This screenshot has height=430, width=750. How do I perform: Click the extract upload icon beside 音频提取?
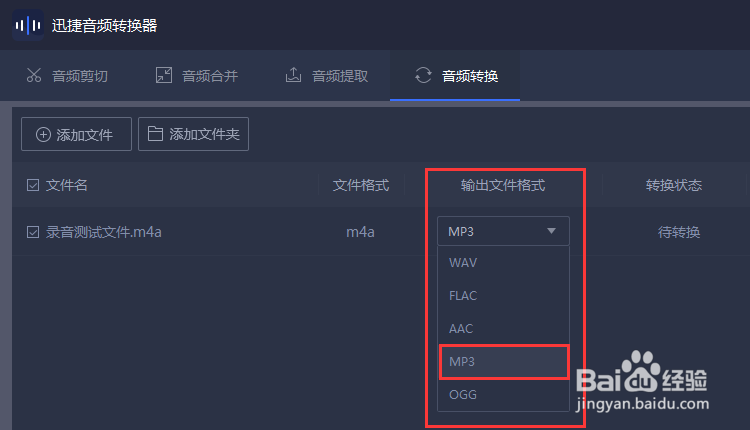293,75
